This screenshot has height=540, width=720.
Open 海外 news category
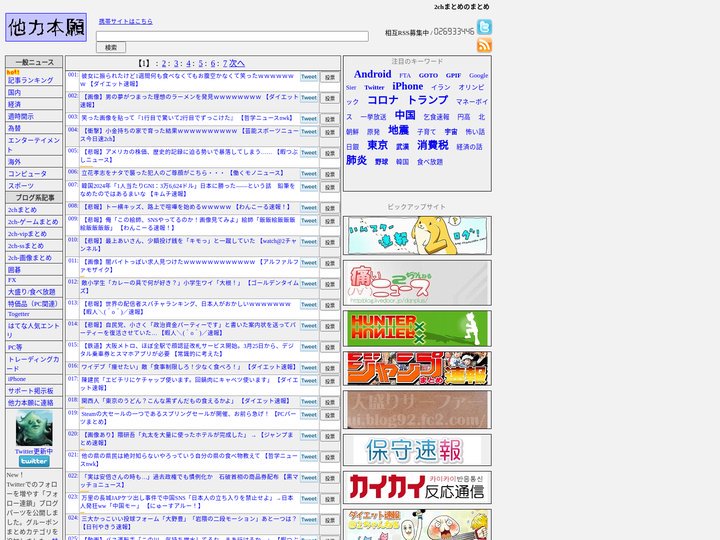pos(14,162)
